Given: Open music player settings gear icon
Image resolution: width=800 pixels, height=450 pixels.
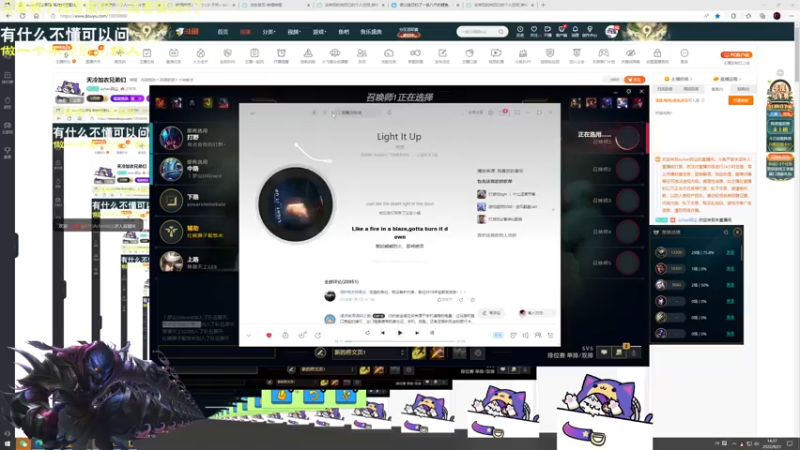Looking at the screenshot, I should tap(491, 112).
